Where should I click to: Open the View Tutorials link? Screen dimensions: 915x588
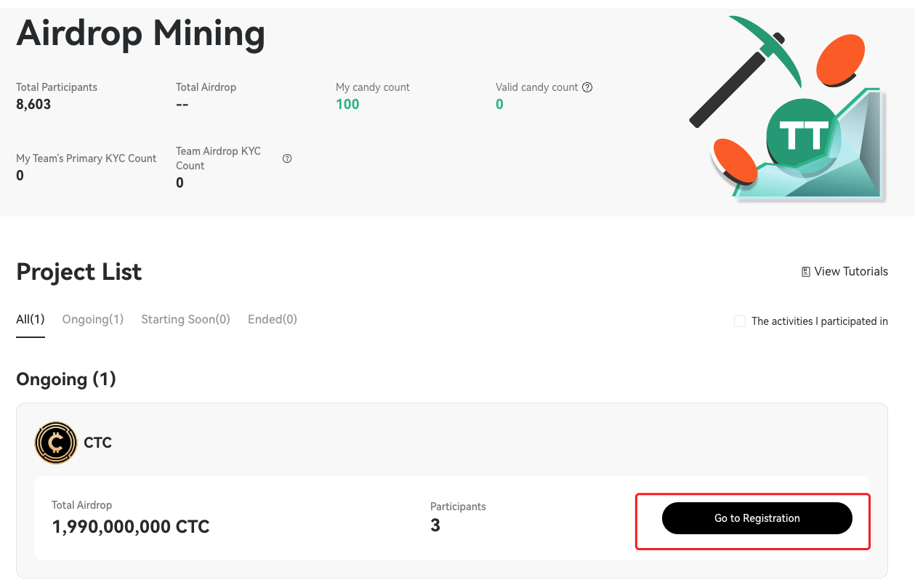click(x=850, y=271)
